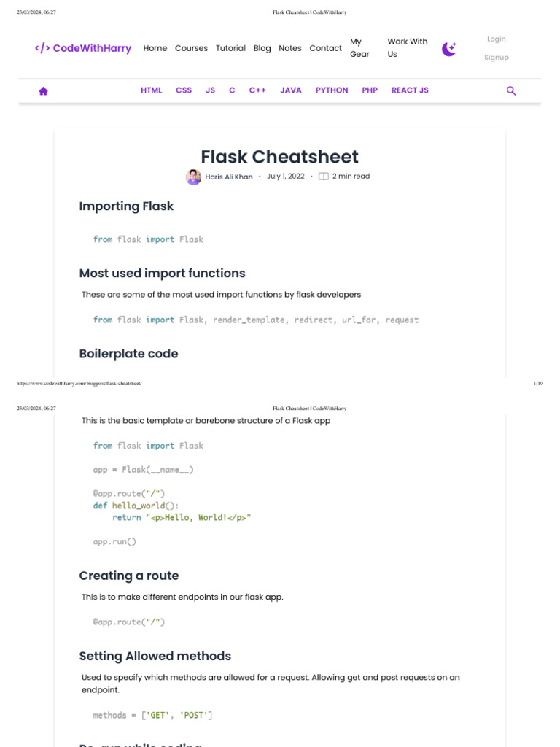Click the Contact link
The height and width of the screenshot is (747, 560).
[x=325, y=48]
